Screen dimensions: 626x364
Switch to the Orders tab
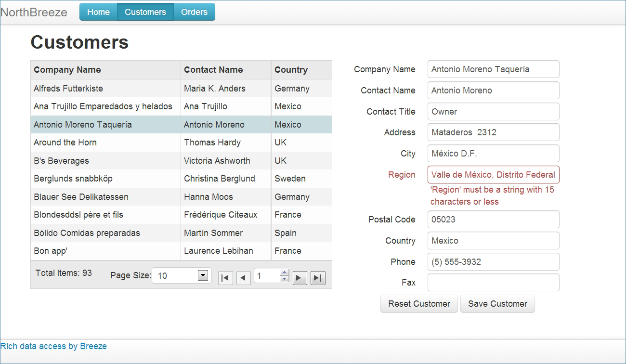(194, 12)
